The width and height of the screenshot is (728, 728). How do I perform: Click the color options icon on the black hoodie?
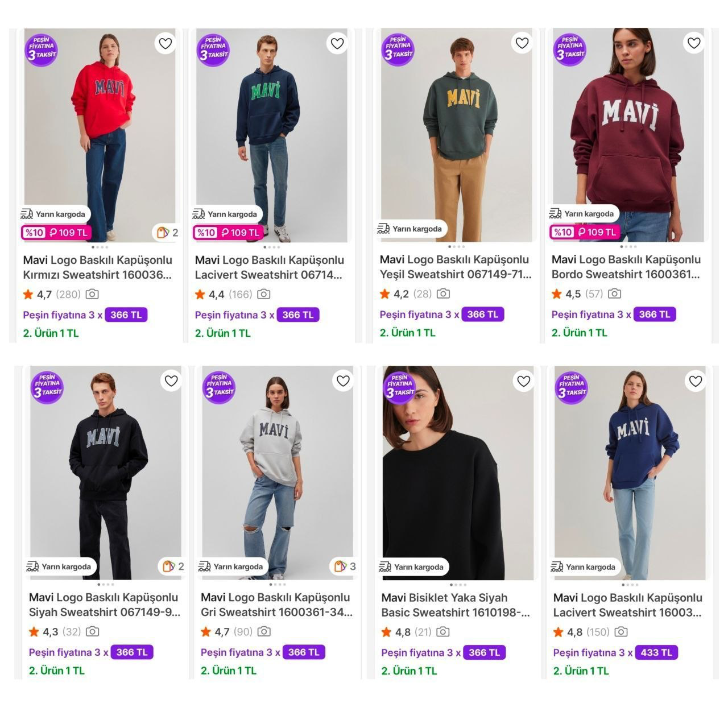tap(169, 566)
